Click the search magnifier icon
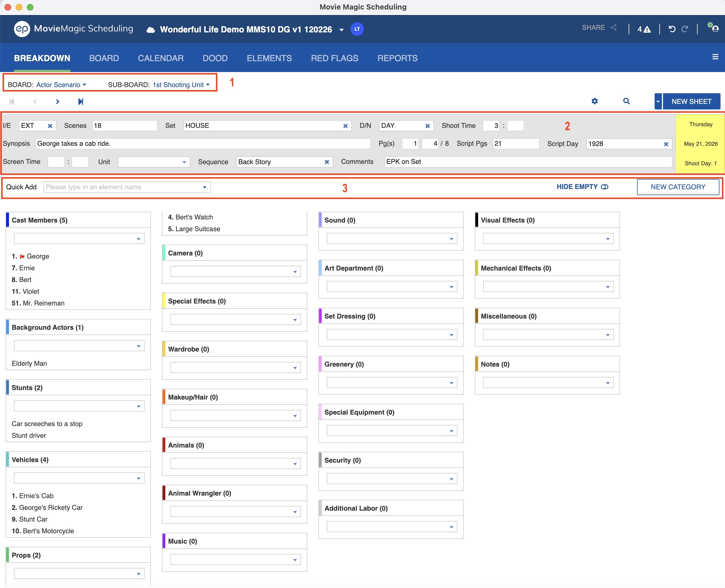The image size is (725, 588). [626, 101]
